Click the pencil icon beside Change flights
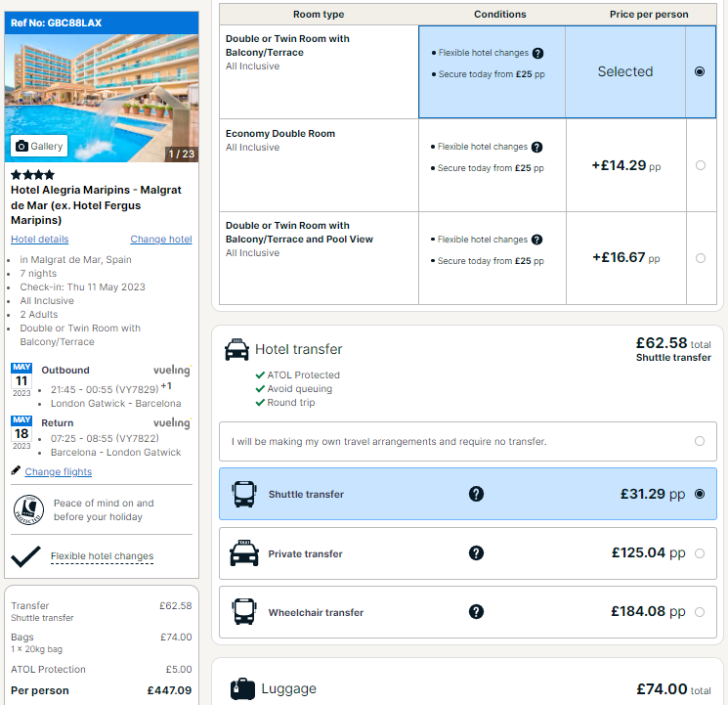 [x=16, y=470]
